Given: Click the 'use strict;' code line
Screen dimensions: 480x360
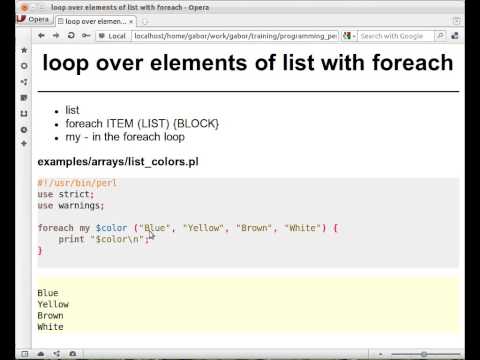Looking at the screenshot, I should click(x=66, y=194).
